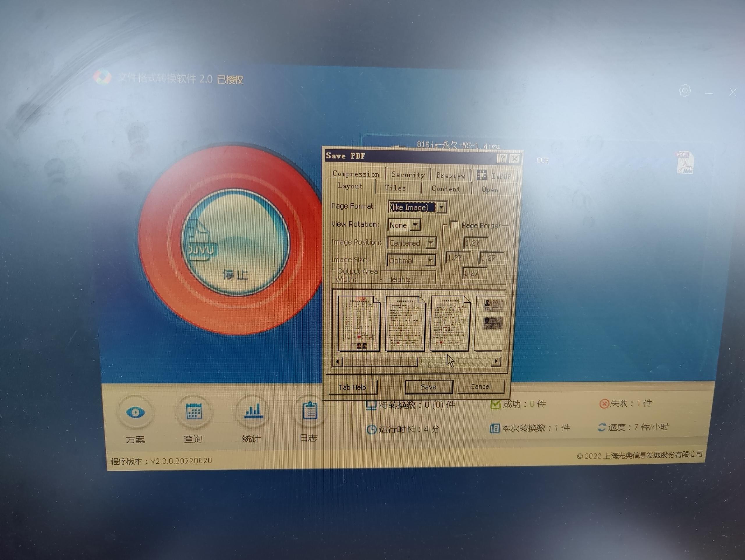Select the second page thumbnail

point(405,323)
